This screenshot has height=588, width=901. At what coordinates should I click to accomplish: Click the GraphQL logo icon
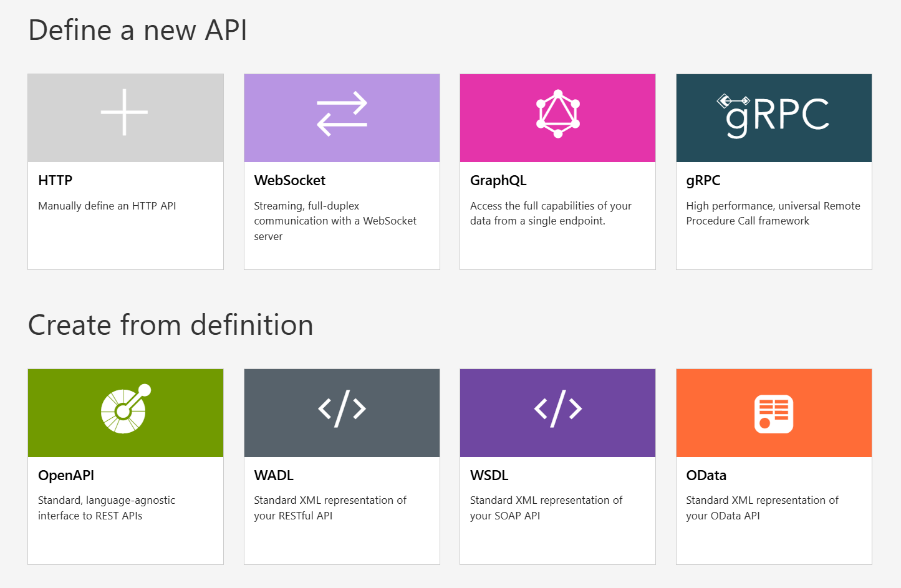(x=558, y=114)
